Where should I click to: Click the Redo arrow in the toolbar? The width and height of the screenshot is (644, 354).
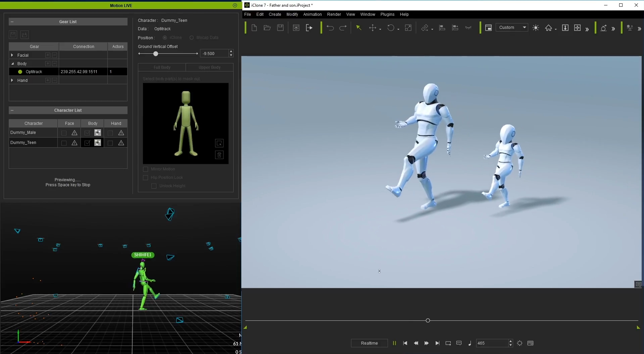coord(343,28)
